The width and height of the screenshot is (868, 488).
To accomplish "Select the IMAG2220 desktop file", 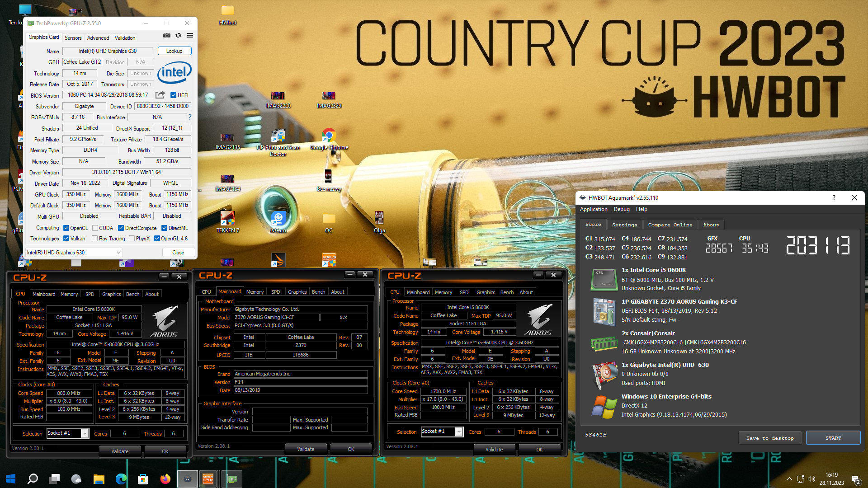I will [278, 100].
